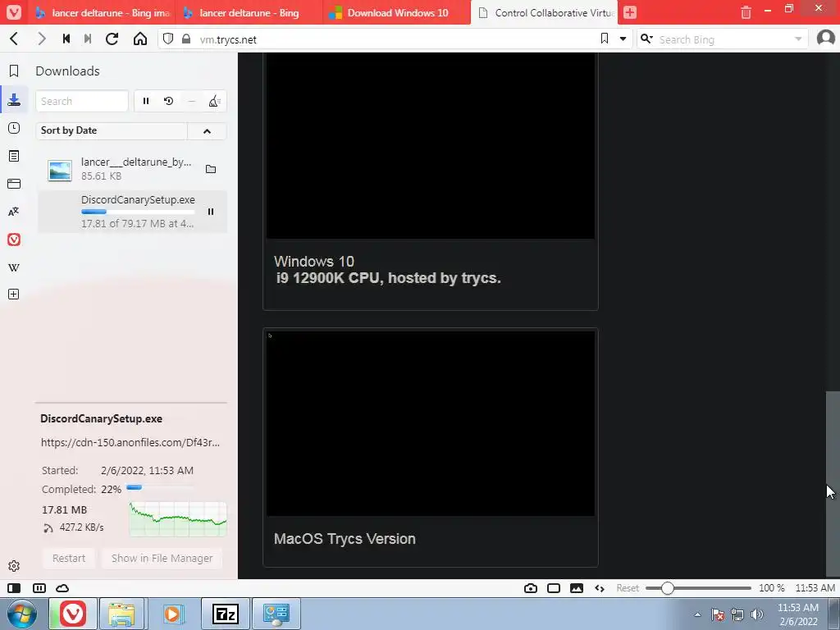Open page actions code icon
This screenshot has height=630, width=840.
[x=600, y=587]
